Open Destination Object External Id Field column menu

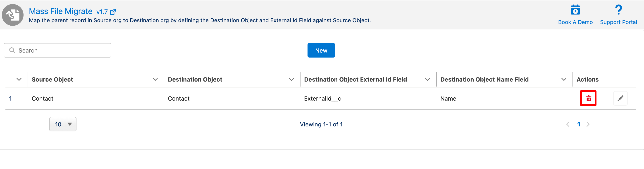tap(427, 79)
